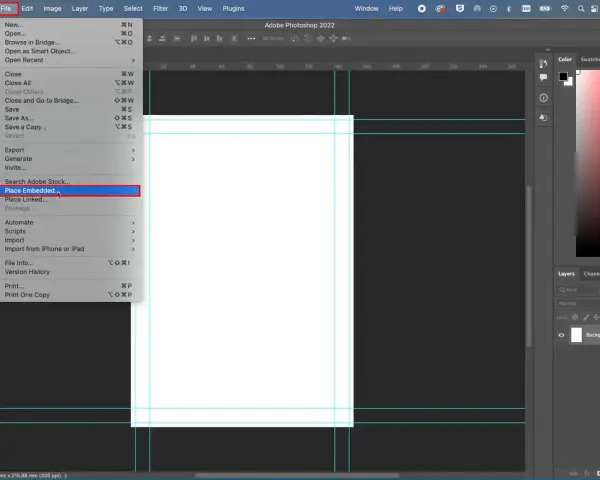The height and width of the screenshot is (480, 600).
Task: Click the white background color swatch
Action: (570, 83)
